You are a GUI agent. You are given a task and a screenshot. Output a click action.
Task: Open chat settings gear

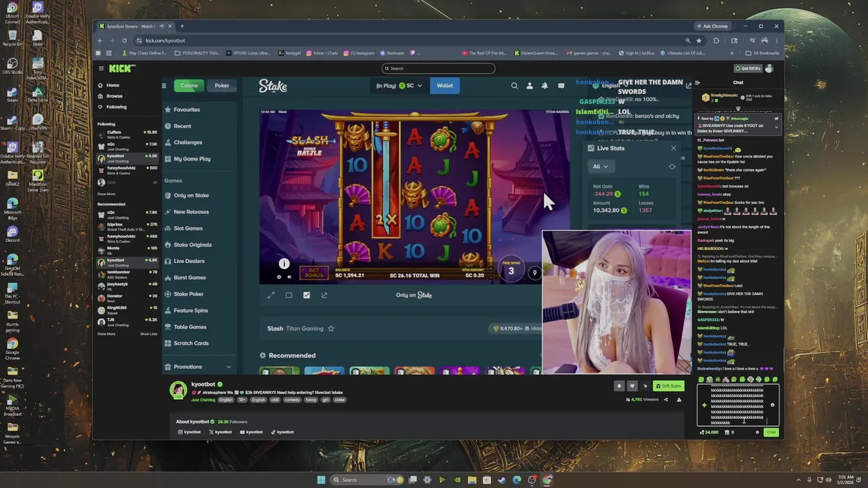pyautogui.click(x=757, y=432)
